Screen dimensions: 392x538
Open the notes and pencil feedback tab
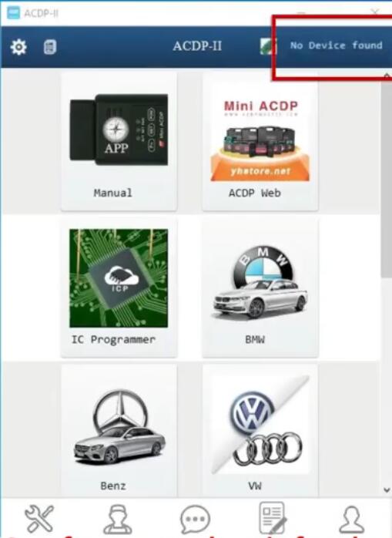click(273, 518)
